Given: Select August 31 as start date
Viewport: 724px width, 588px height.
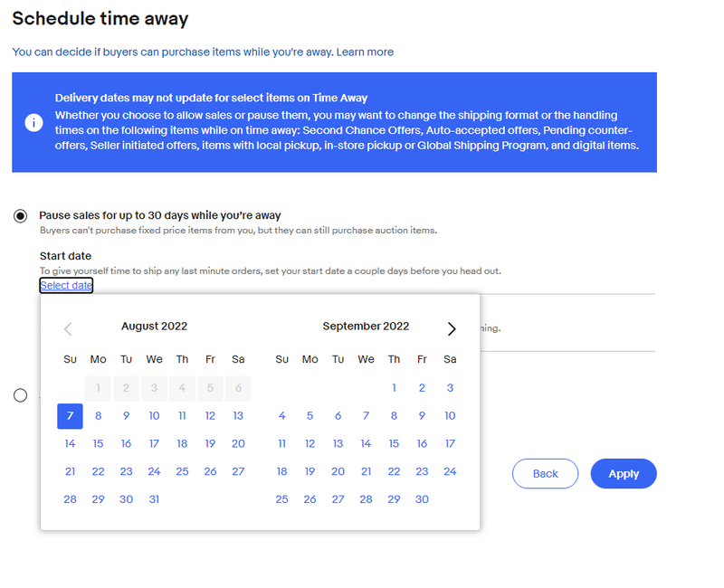Looking at the screenshot, I should click(155, 500).
